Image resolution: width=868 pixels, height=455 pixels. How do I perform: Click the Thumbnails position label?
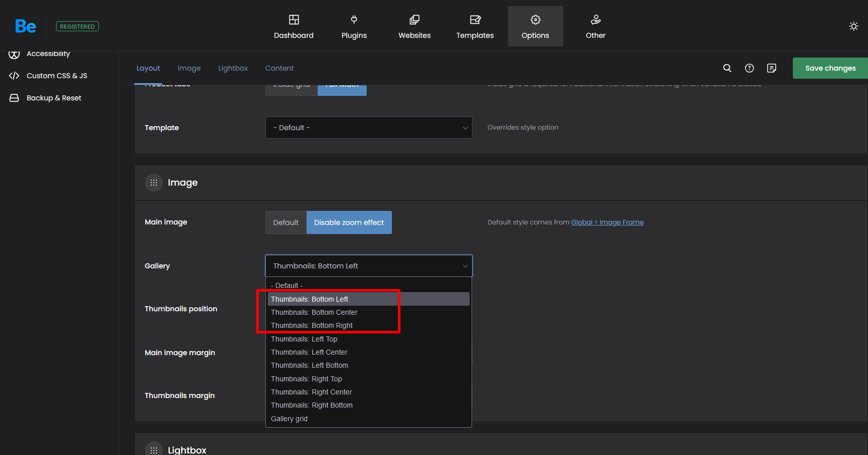[181, 309]
